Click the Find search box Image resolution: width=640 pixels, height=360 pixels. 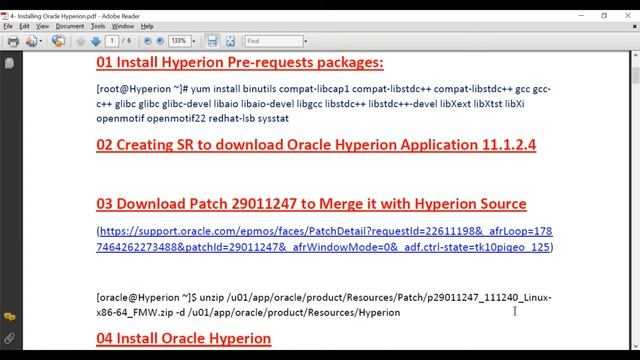tap(274, 41)
